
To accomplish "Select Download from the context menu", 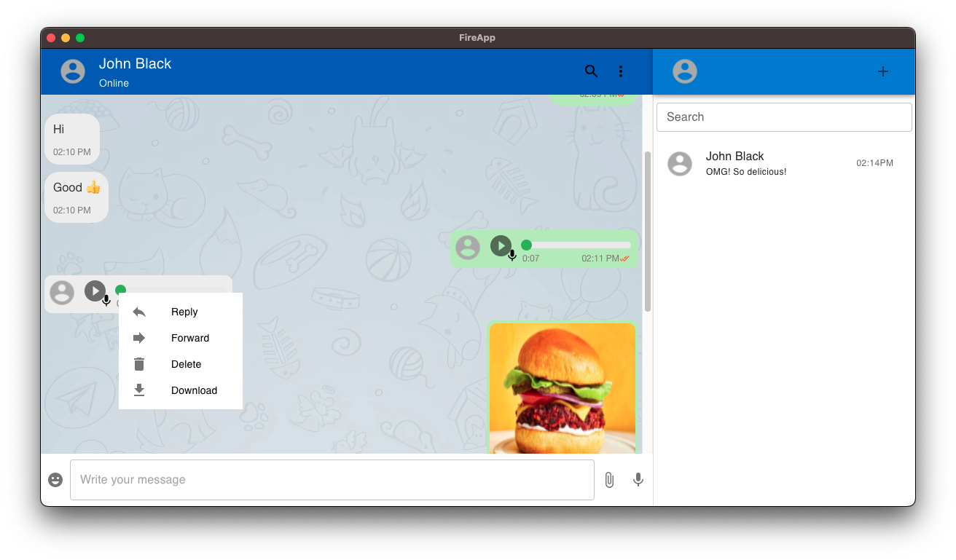I will 194,390.
